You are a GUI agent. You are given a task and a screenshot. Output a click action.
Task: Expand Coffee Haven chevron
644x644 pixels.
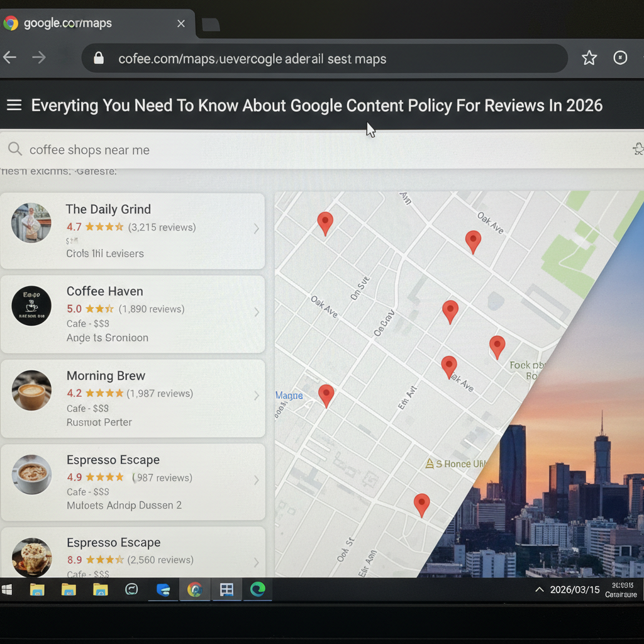(x=257, y=312)
